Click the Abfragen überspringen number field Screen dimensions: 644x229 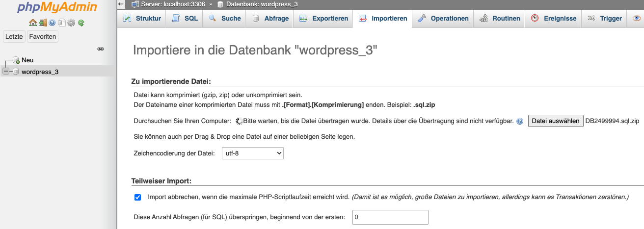(390, 217)
